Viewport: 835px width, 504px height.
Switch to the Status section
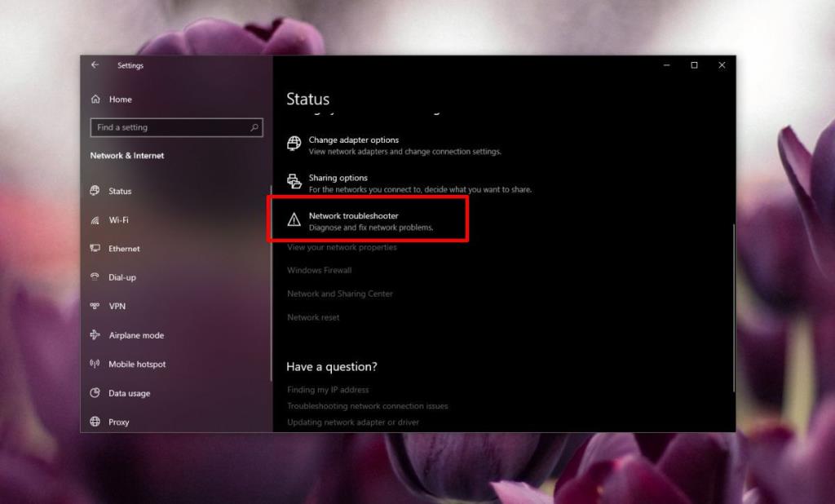tap(120, 191)
